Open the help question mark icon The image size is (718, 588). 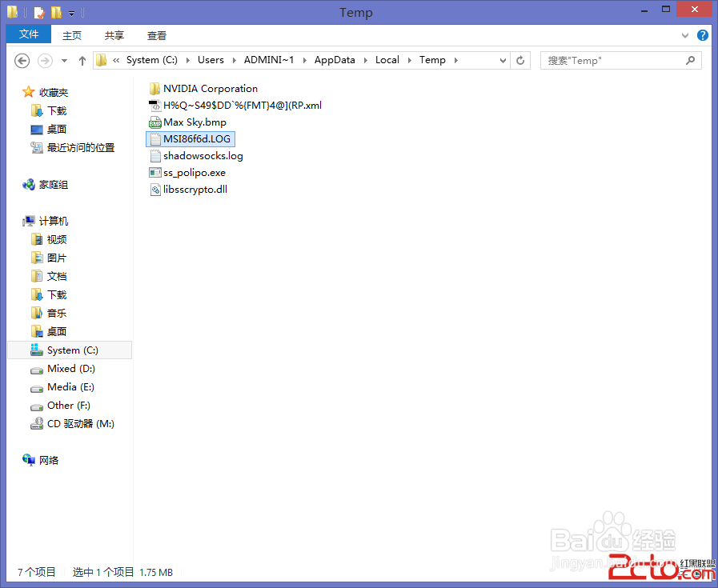[703, 35]
